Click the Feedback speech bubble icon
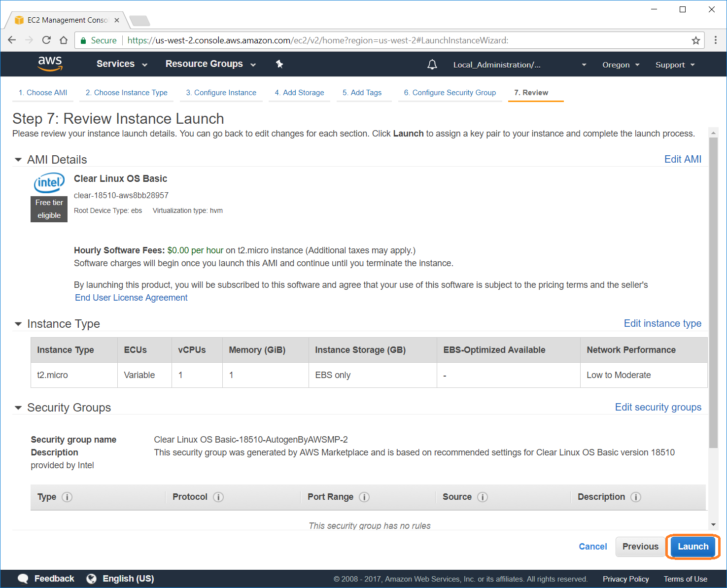 tap(23, 579)
